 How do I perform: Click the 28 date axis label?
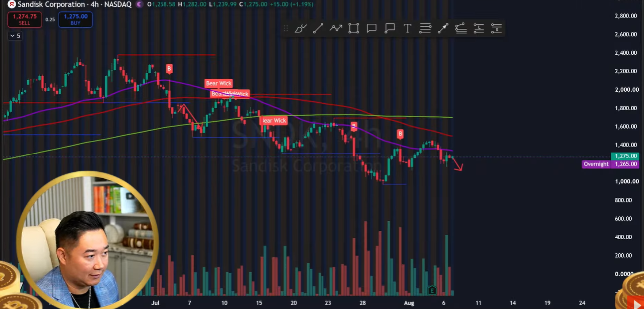coord(363,303)
